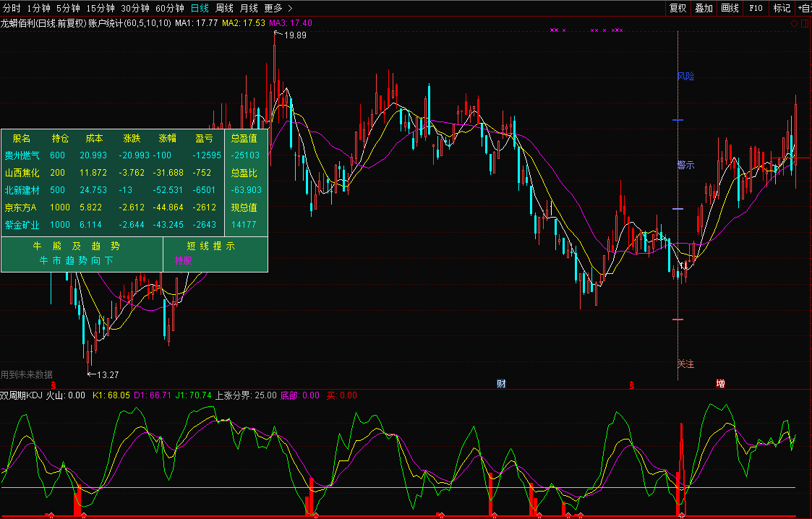Image resolution: width=812 pixels, height=519 pixels.
Task: Click the 叠加 overlay button
Action: (704, 8)
